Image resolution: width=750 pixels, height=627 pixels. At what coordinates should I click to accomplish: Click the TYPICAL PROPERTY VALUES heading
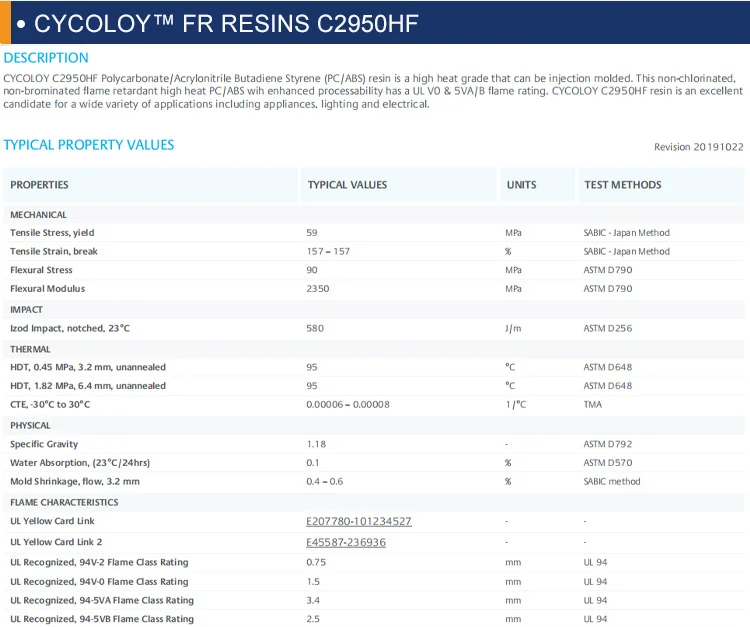[89, 145]
